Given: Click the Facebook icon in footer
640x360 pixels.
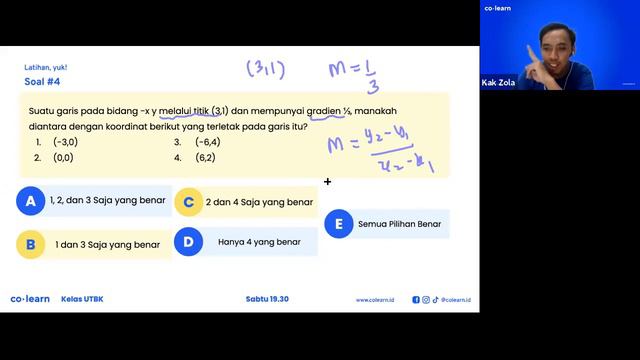Looking at the screenshot, I should pos(416,300).
